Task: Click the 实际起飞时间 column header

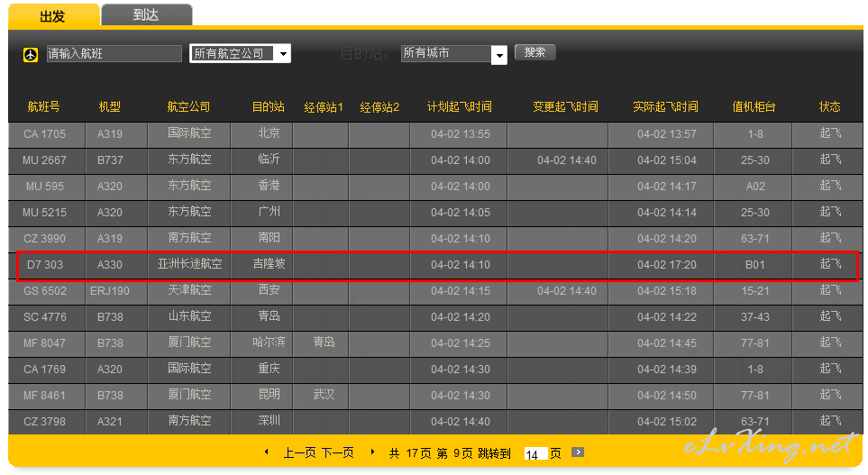Action: click(665, 107)
